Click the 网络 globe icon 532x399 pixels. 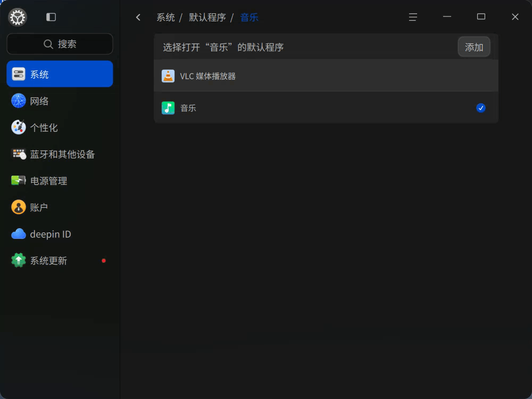pos(18,101)
